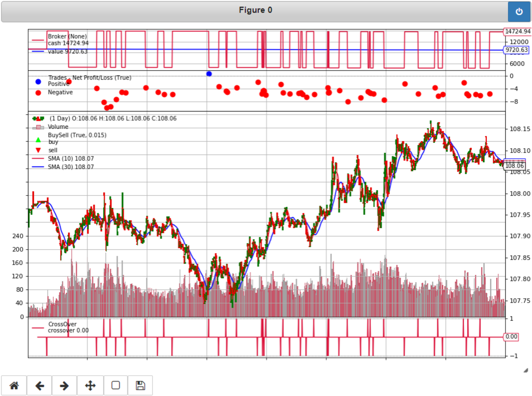Image resolution: width=532 pixels, height=396 pixels.
Task: Click the "SMA (10) 108.07" legend entry
Action: point(71,159)
